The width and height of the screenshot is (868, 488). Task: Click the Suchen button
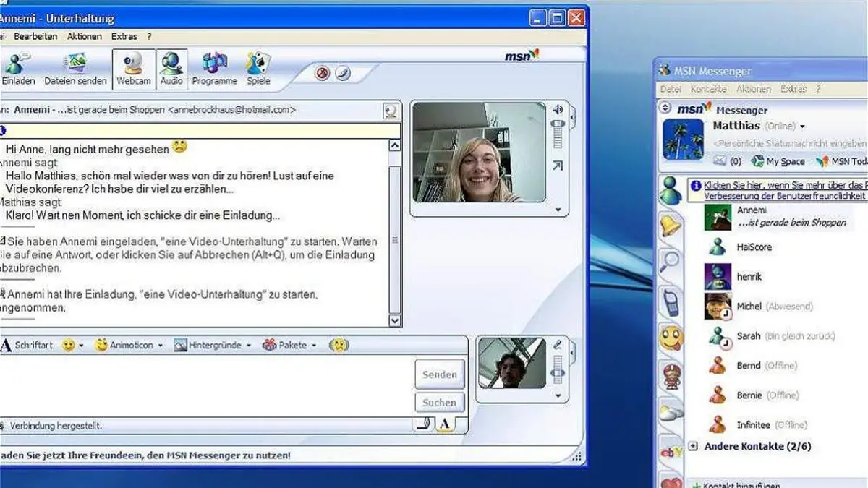coord(440,403)
